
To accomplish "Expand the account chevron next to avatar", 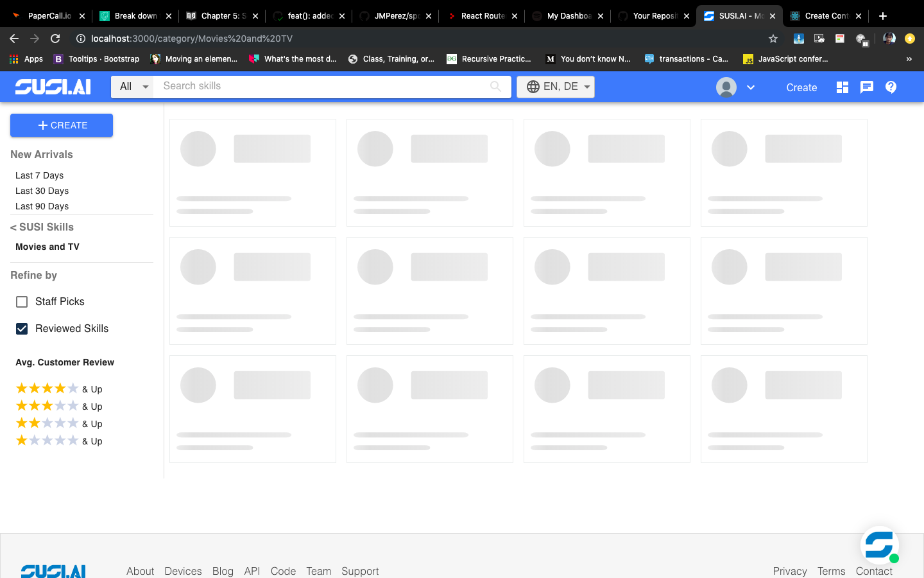I will tap(751, 87).
